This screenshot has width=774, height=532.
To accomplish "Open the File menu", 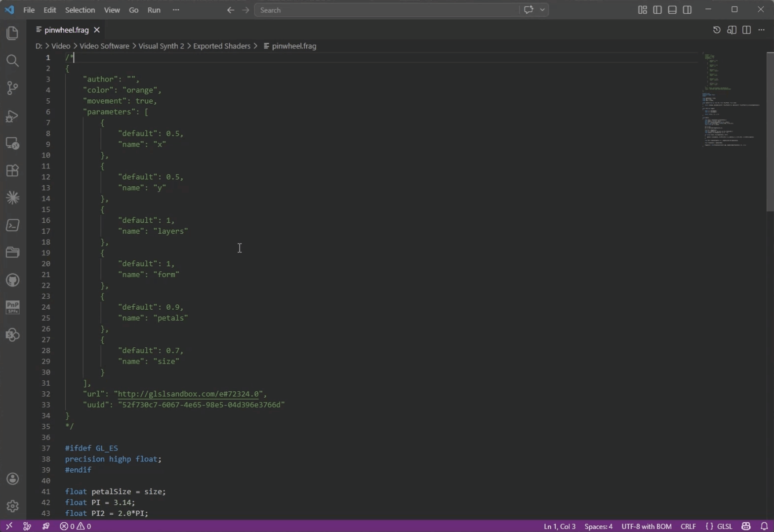I will pyautogui.click(x=29, y=10).
